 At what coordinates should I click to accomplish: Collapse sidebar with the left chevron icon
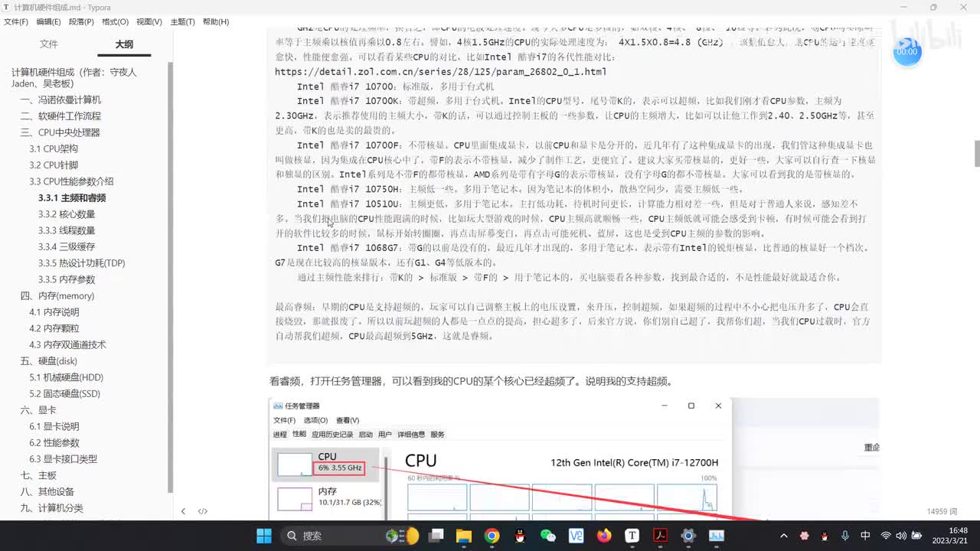pos(183,511)
